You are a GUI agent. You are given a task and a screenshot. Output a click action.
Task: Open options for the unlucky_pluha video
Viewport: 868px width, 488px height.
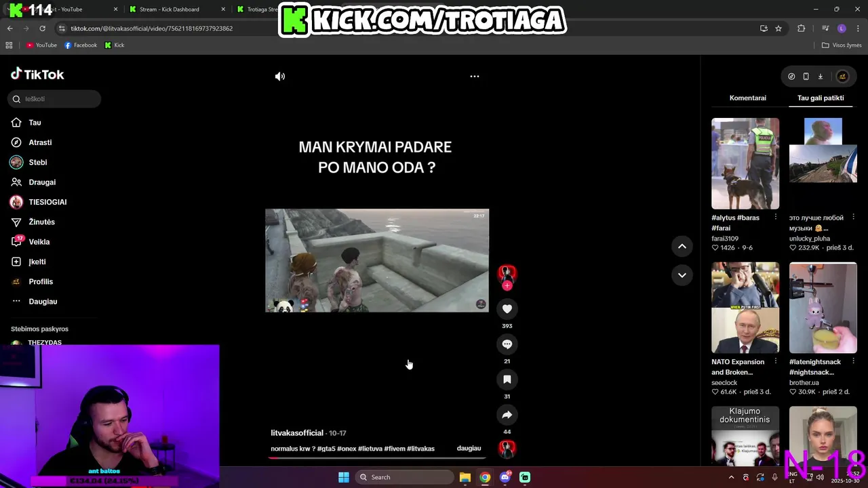[x=853, y=218]
